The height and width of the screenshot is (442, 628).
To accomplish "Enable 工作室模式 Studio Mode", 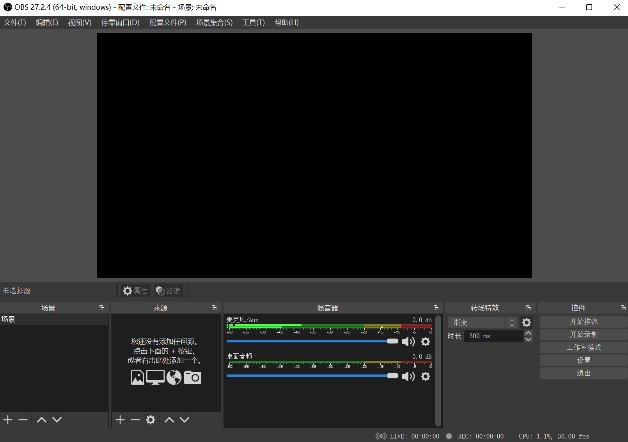I will 584,348.
